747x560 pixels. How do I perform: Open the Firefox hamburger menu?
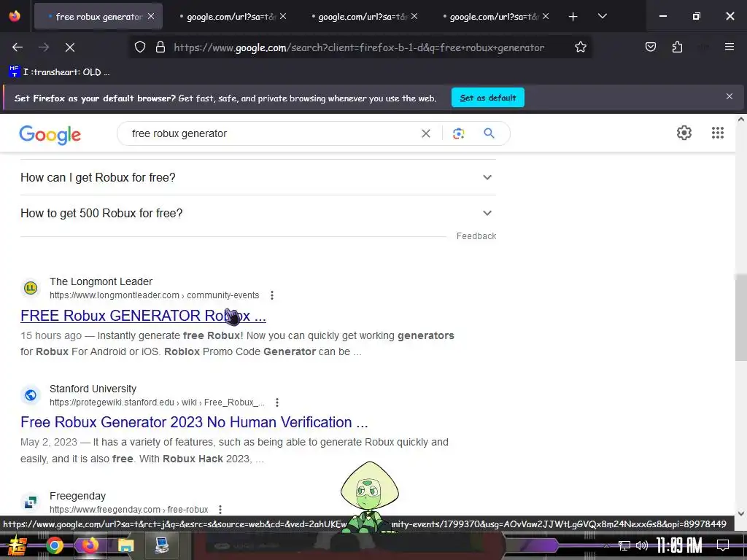coord(729,47)
